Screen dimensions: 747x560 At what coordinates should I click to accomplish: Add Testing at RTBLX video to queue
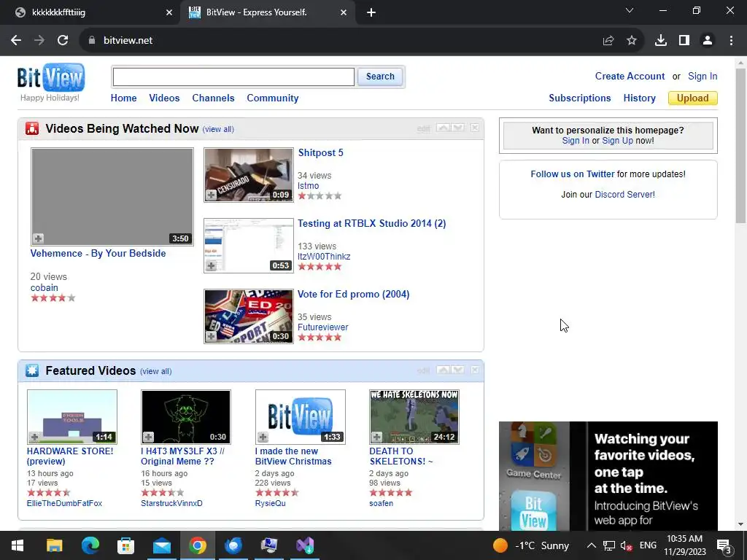coord(211,265)
